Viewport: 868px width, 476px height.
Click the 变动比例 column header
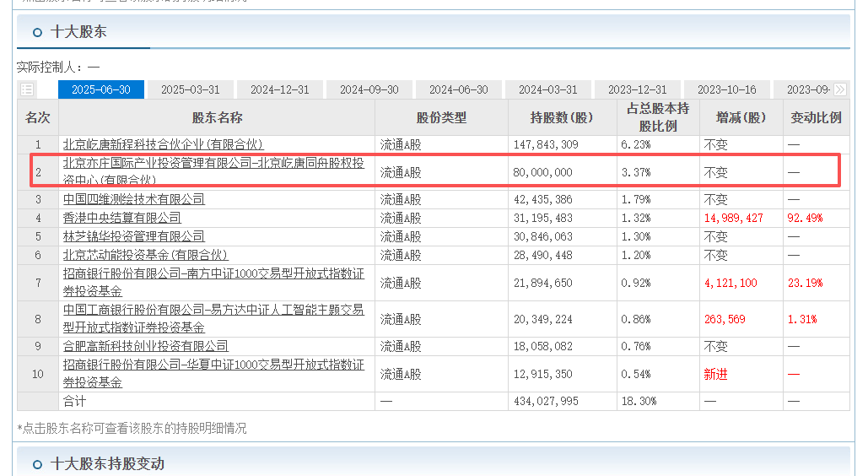tap(816, 117)
